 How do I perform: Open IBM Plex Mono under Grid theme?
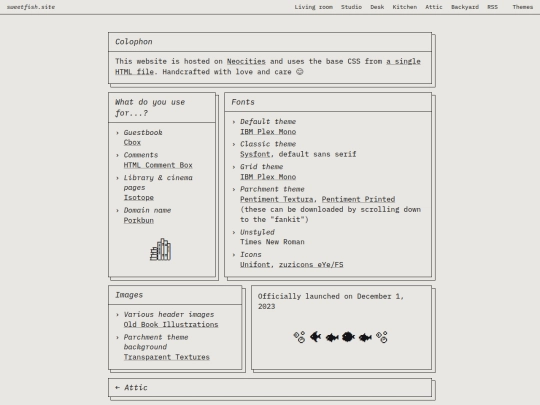[268, 177]
